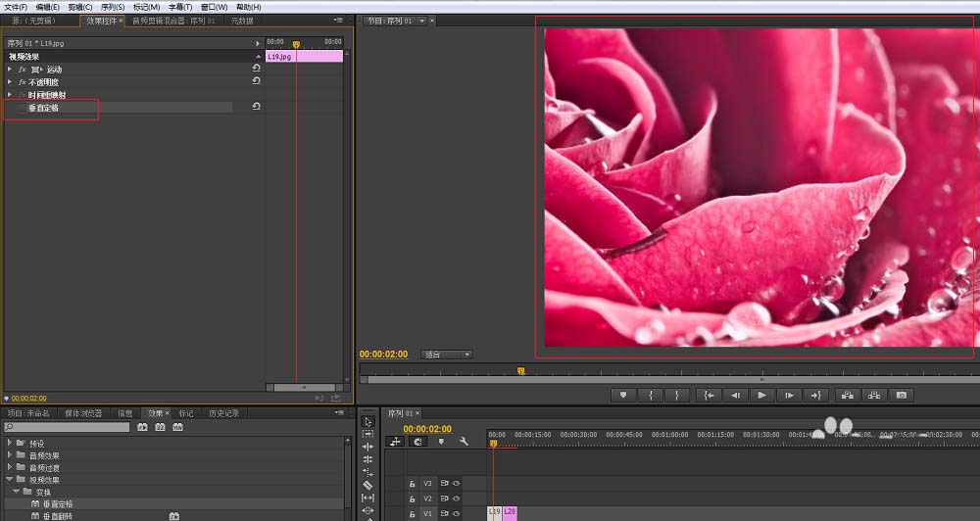Viewport: 980px width, 521px height.
Task: Click the Go to In point icon
Action: pos(708,395)
